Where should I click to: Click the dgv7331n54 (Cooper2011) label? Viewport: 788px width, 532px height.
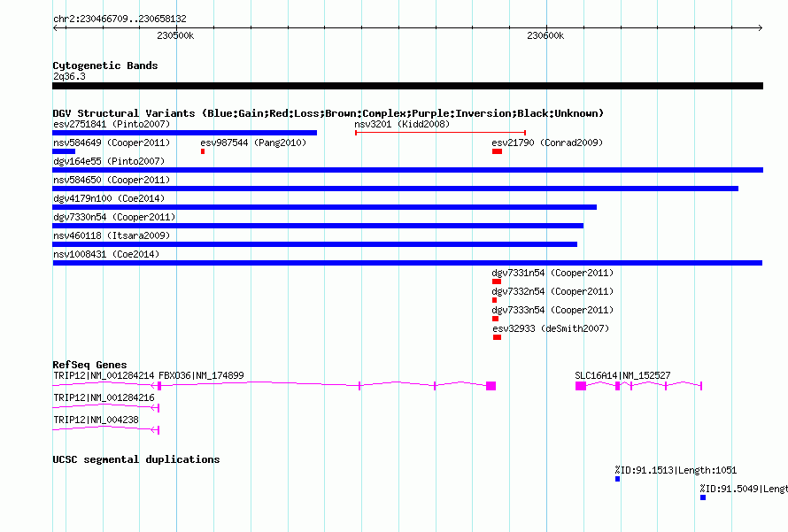tap(552, 273)
